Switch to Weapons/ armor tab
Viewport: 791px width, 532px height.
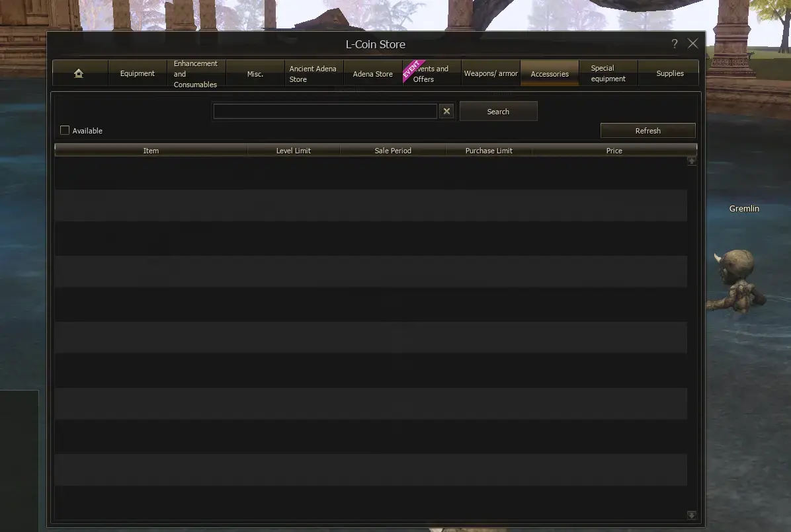click(491, 73)
